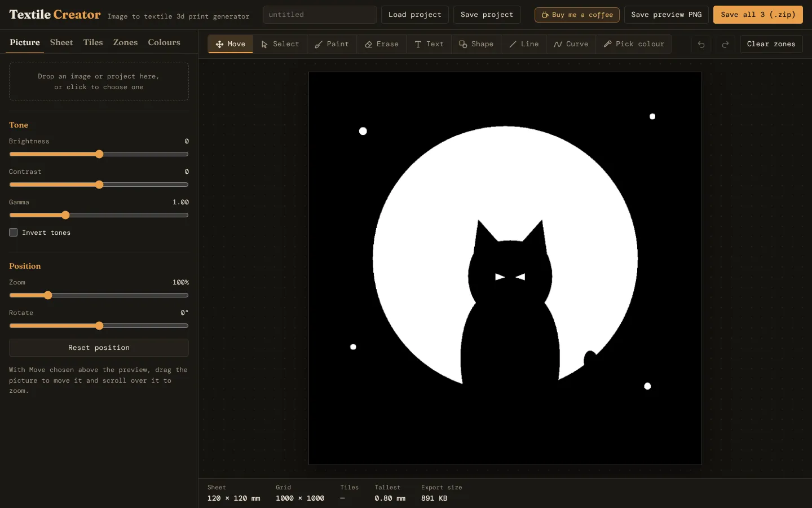The image size is (812, 508).
Task: Open the Tiles tab
Action: coord(93,42)
